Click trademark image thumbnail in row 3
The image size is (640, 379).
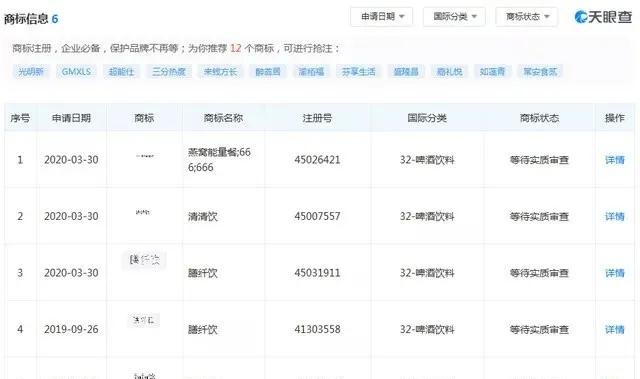144,260
